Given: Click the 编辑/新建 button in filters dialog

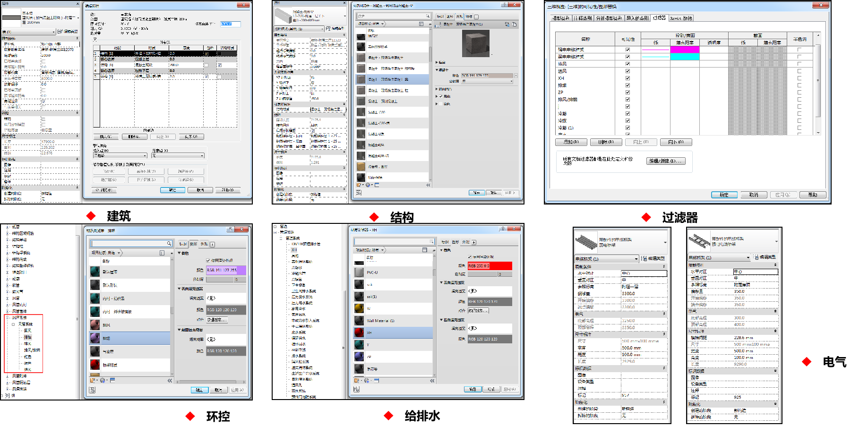Looking at the screenshot, I should click(x=665, y=161).
